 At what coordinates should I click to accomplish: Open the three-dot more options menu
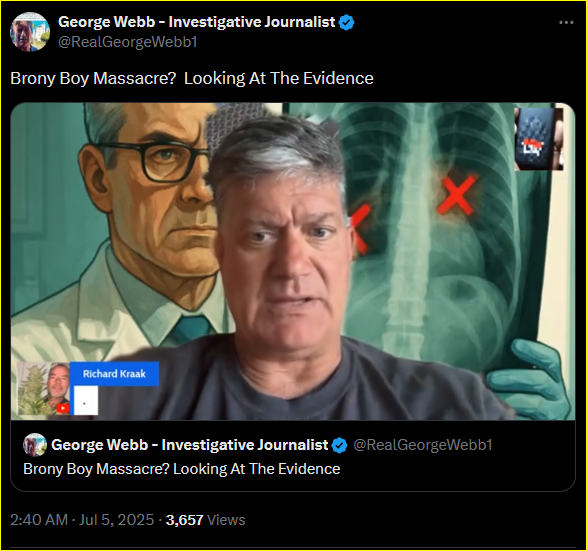(566, 23)
